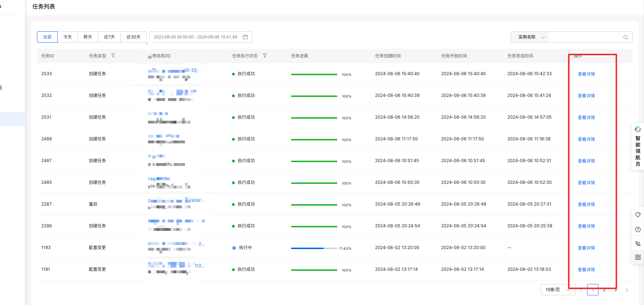Go to next page arrow in pagination
The height and width of the screenshot is (305, 644).
pyautogui.click(x=627, y=290)
